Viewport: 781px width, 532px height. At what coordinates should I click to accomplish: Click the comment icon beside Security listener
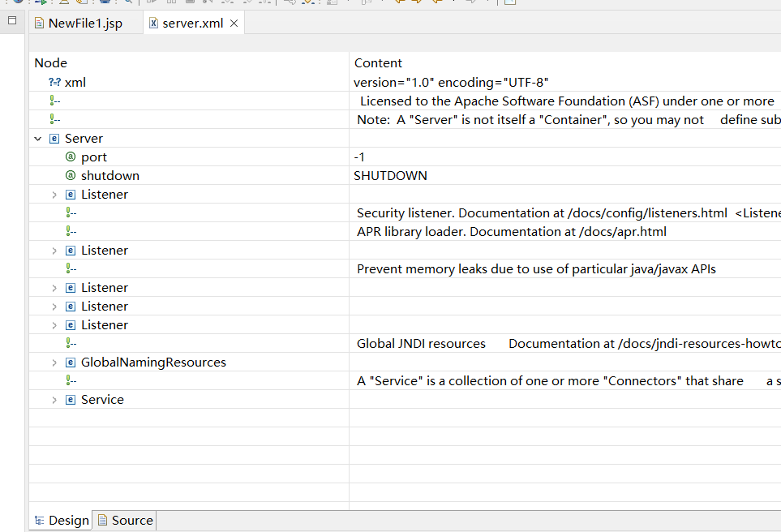tap(71, 213)
